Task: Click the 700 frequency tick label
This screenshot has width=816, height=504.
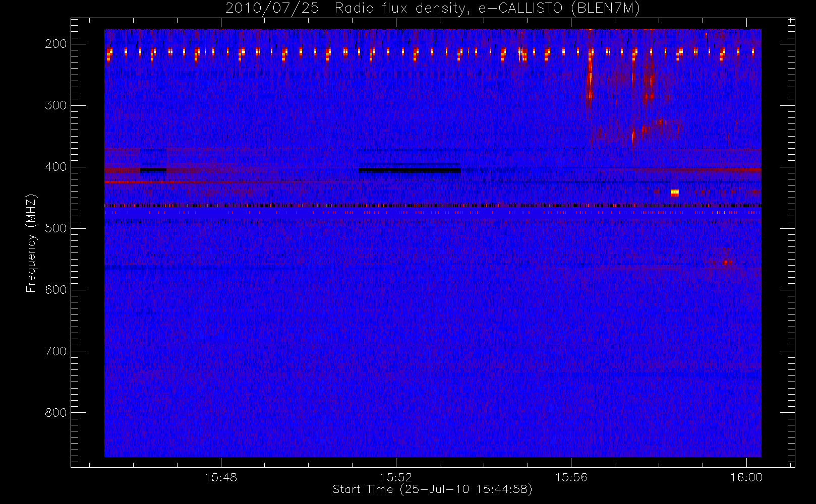Action: (56, 351)
